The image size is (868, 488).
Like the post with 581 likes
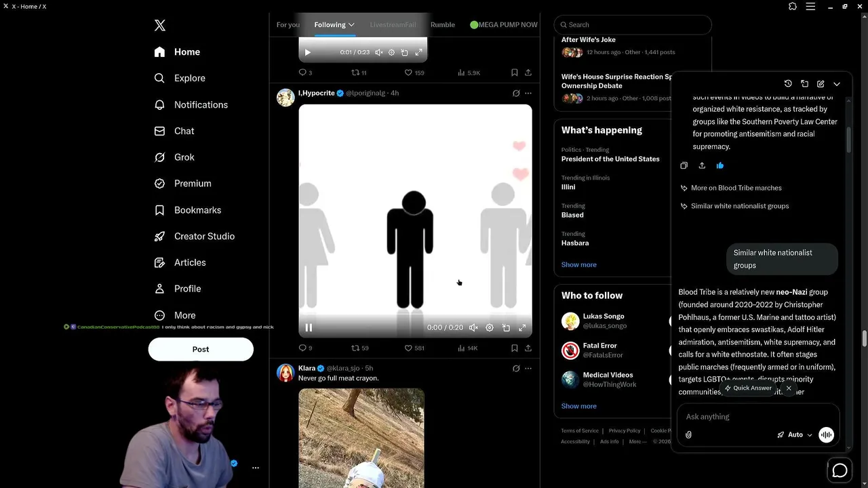coord(414,348)
